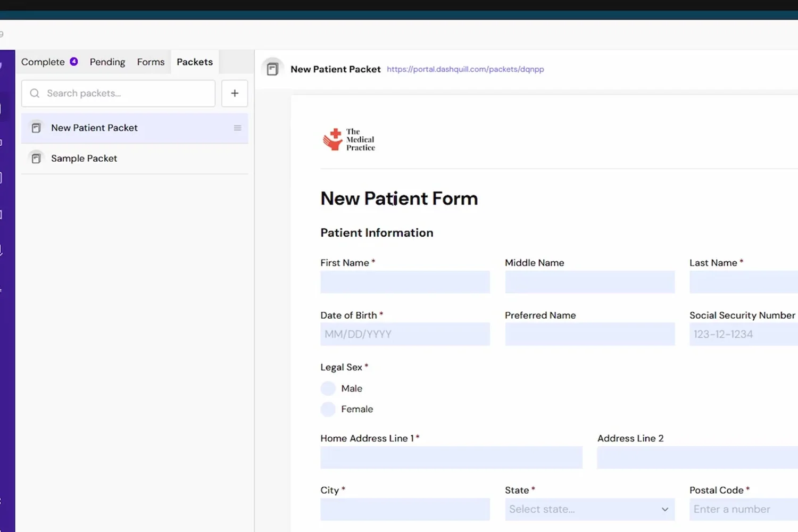This screenshot has height=532, width=798.
Task: Open Sample Packet from list
Action: point(135,159)
